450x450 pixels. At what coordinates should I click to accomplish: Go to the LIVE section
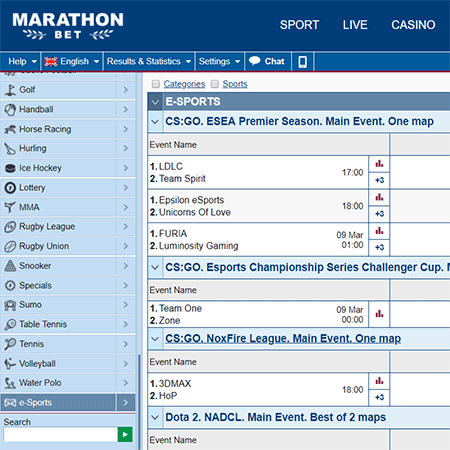355,25
